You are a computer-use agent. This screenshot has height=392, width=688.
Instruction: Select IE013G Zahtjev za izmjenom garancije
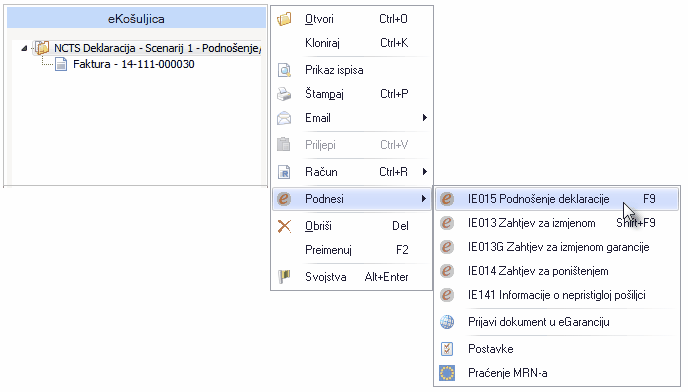pos(557,247)
